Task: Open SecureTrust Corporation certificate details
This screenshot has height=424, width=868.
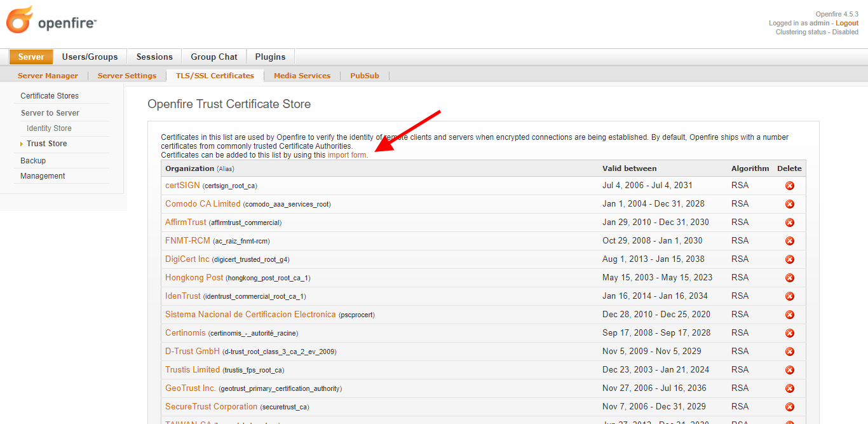Action: (212, 407)
